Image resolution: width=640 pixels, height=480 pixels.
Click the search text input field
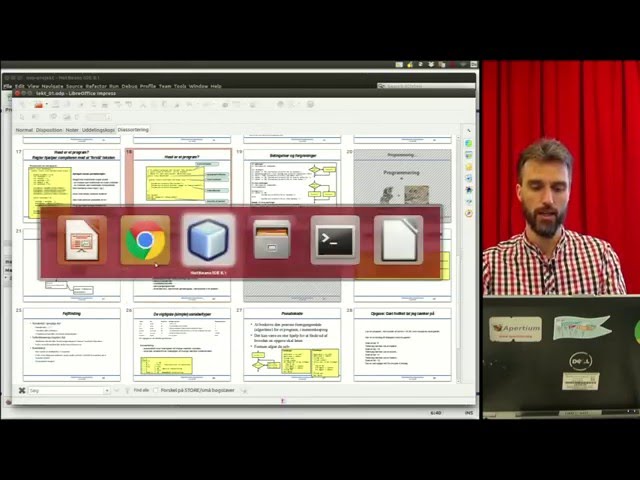click(x=66, y=390)
